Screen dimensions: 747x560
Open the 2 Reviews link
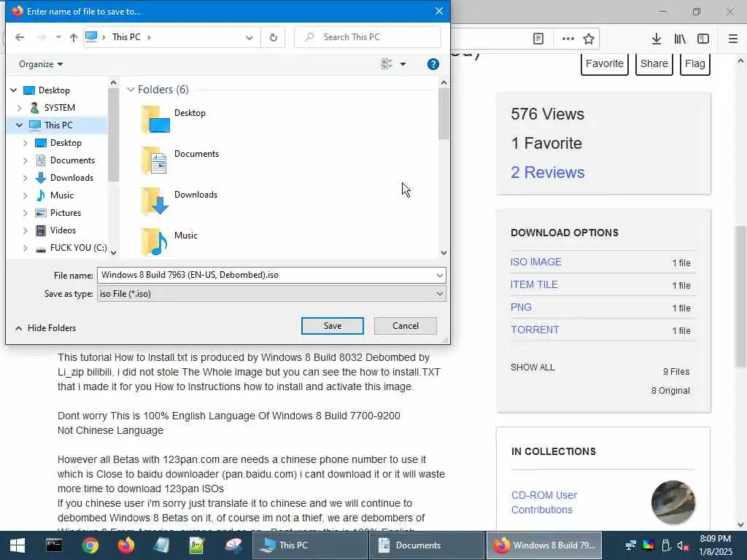[547, 172]
